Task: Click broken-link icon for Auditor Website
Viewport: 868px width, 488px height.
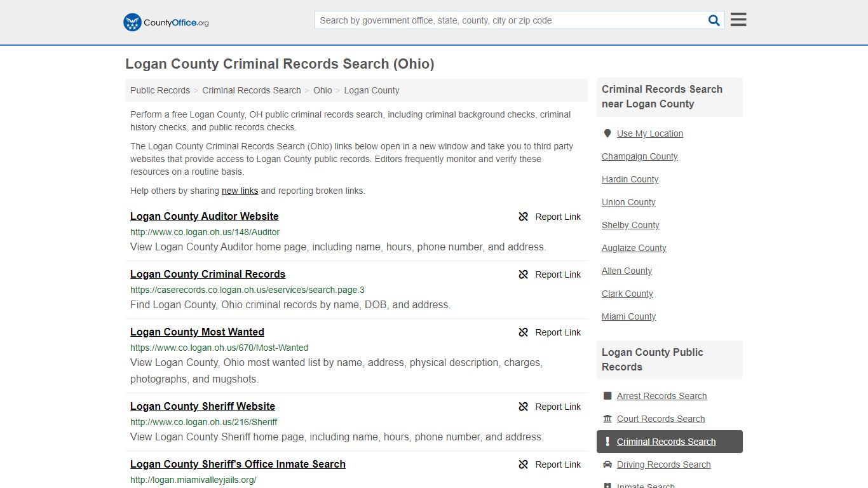Action: point(523,217)
